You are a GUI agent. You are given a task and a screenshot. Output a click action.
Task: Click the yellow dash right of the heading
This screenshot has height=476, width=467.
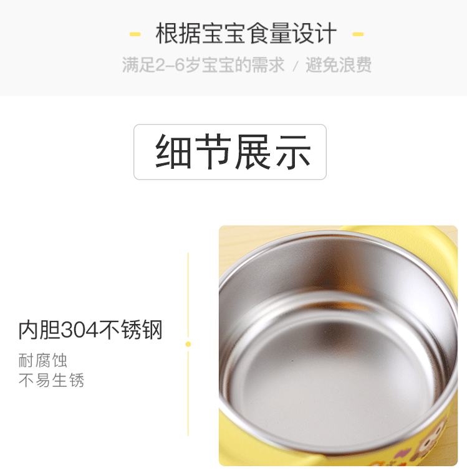358,34
